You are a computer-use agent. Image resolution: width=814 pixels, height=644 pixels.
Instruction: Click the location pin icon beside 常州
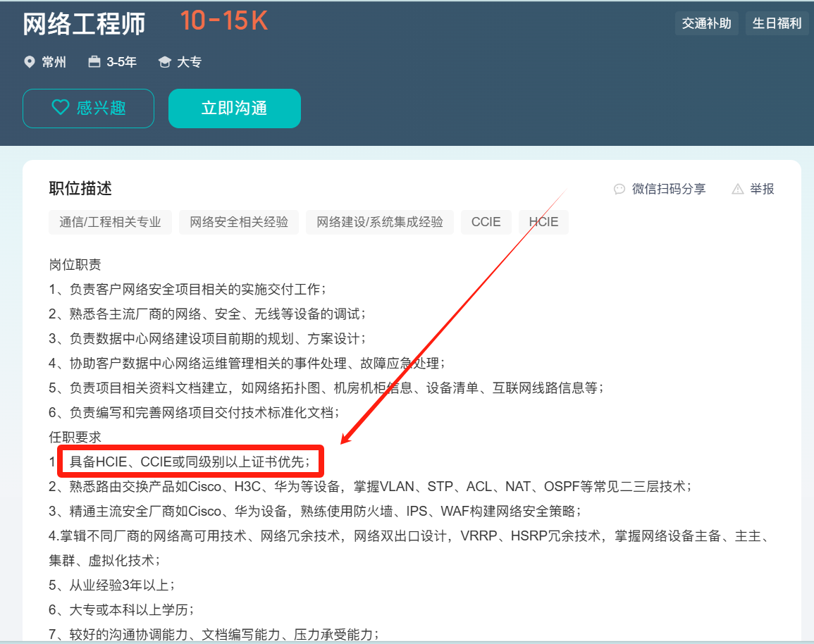tap(30, 62)
